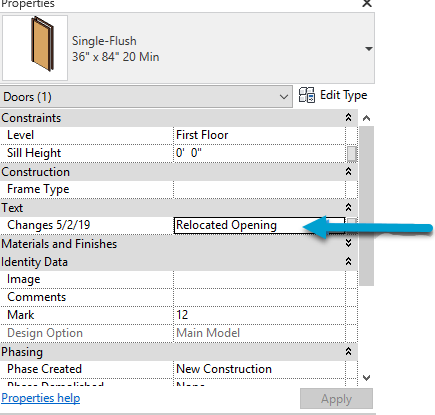Click the Comments value field
The image size is (435, 415).
tap(259, 297)
